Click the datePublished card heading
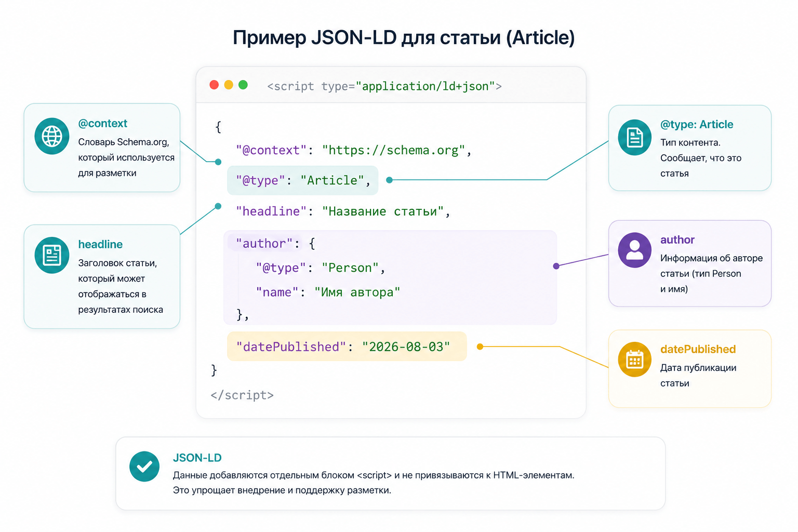This screenshot has height=532, width=798. coord(698,349)
